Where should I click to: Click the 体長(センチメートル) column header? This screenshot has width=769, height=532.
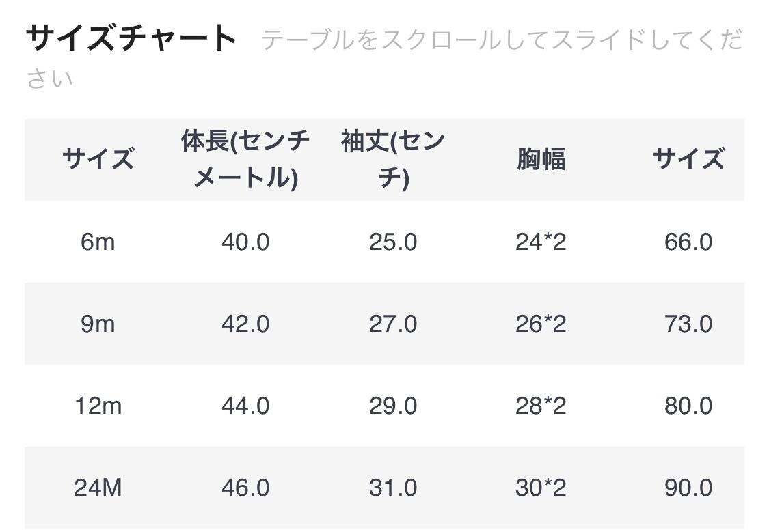pos(245,160)
